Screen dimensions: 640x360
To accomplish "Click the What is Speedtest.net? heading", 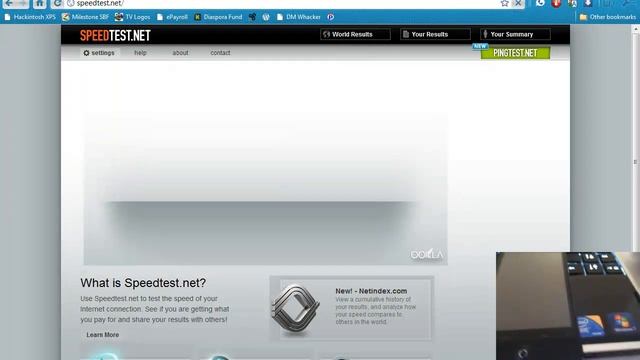I will pyautogui.click(x=143, y=283).
